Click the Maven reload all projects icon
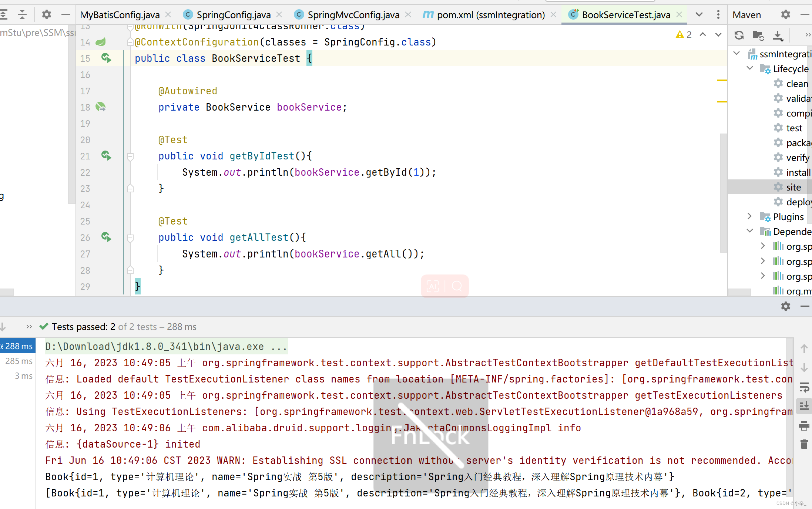This screenshot has width=812, height=509. point(739,35)
